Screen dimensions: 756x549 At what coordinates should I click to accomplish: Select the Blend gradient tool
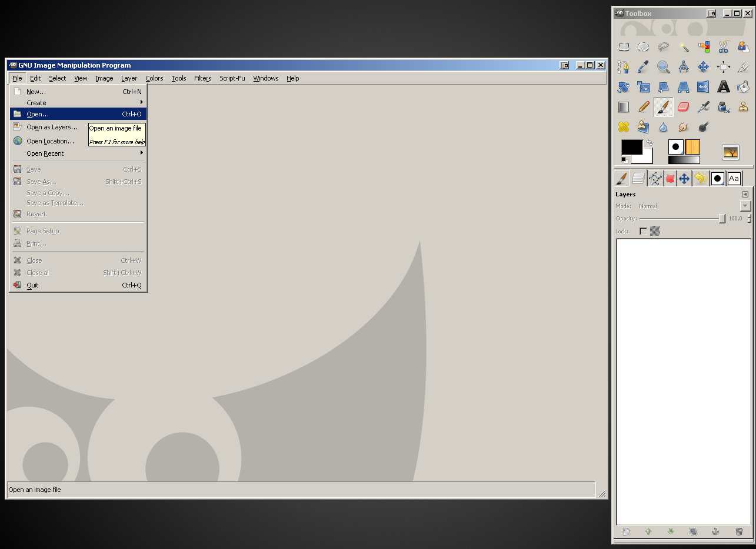pos(624,107)
